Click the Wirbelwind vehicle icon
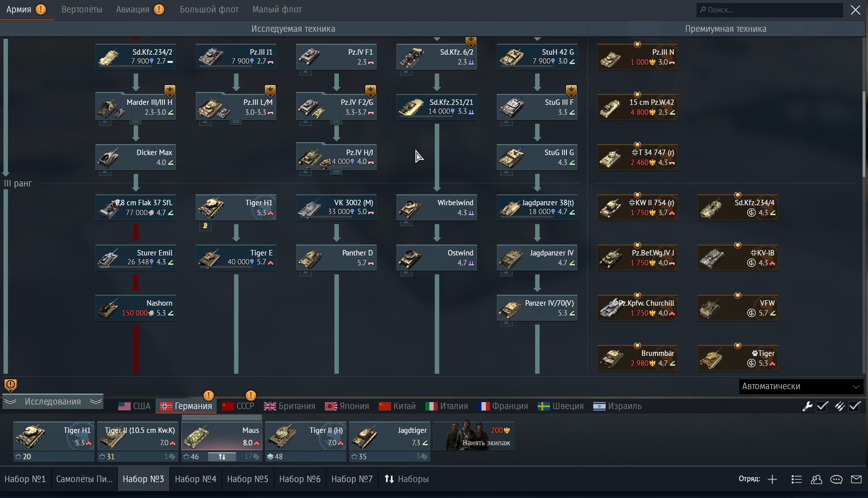Viewport: 868px width, 498px height. (410, 209)
